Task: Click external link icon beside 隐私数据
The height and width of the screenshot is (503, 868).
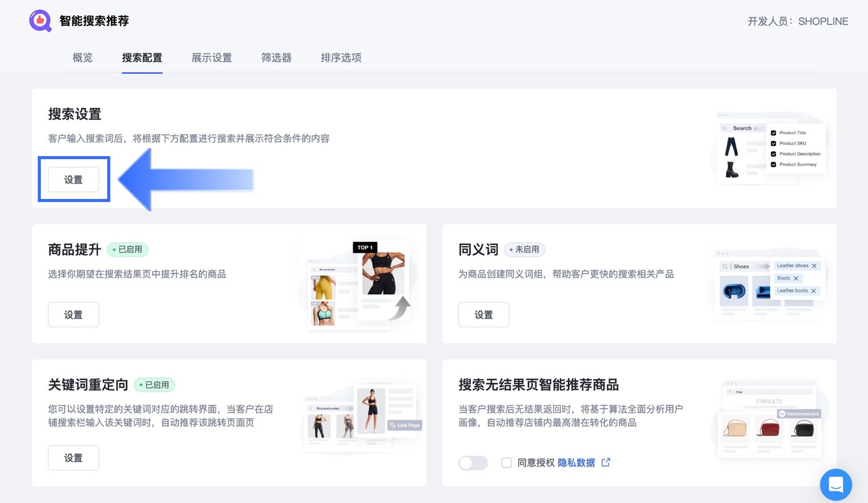Action: pyautogui.click(x=606, y=462)
